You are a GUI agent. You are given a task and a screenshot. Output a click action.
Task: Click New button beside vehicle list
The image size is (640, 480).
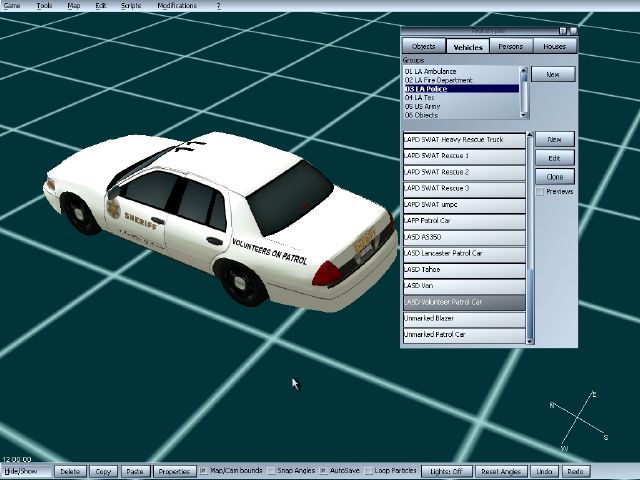(554, 139)
